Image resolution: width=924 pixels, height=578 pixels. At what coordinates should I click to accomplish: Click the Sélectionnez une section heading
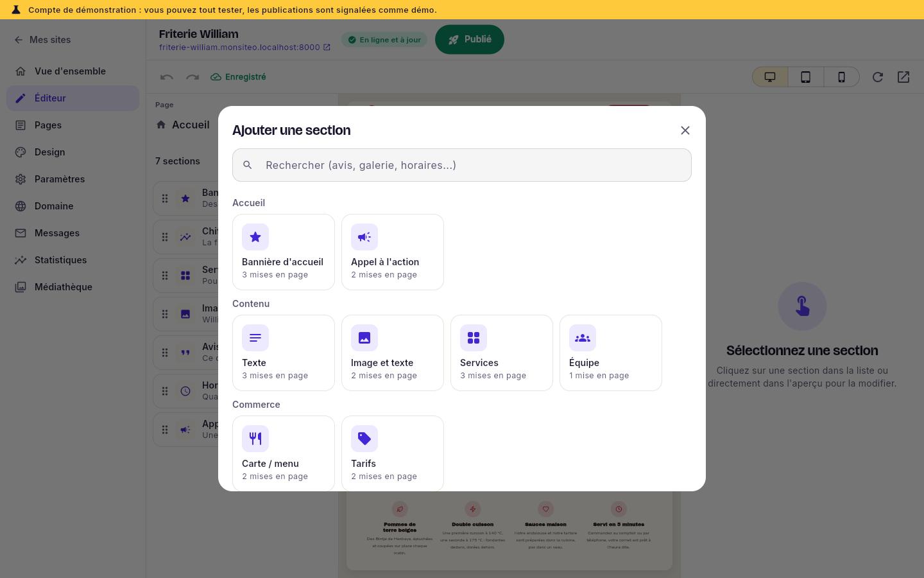tap(802, 351)
